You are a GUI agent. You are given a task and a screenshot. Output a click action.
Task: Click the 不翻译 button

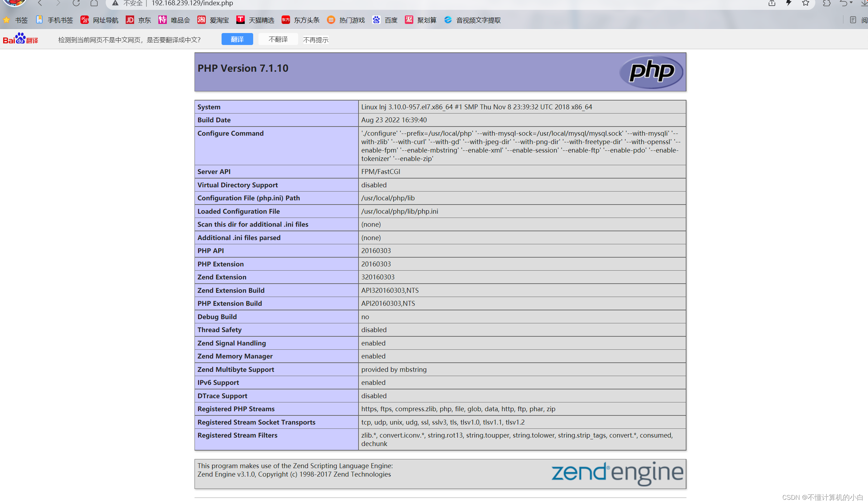[x=278, y=39]
